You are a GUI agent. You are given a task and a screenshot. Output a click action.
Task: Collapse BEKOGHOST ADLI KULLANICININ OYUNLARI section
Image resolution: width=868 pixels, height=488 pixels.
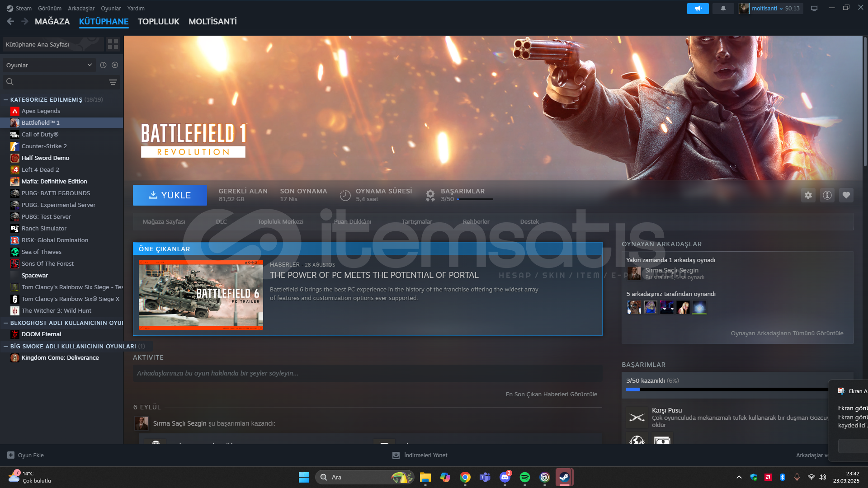pos(6,323)
